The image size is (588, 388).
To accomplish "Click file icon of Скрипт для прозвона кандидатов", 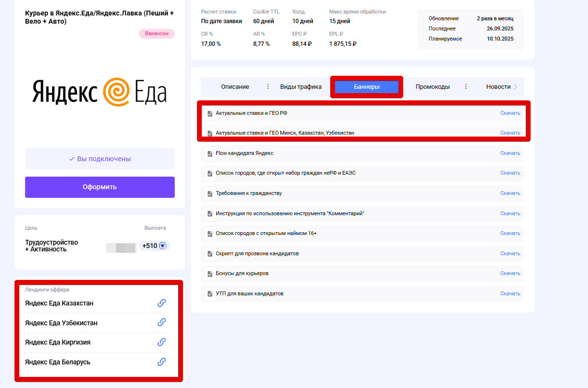I will 210,254.
